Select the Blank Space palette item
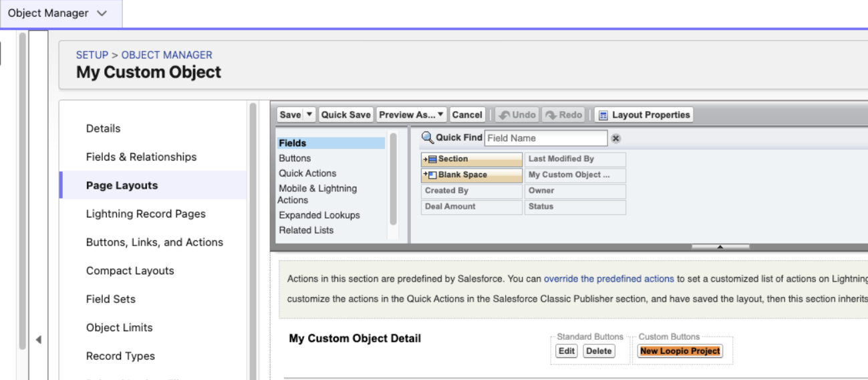The width and height of the screenshot is (868, 380). pos(472,175)
